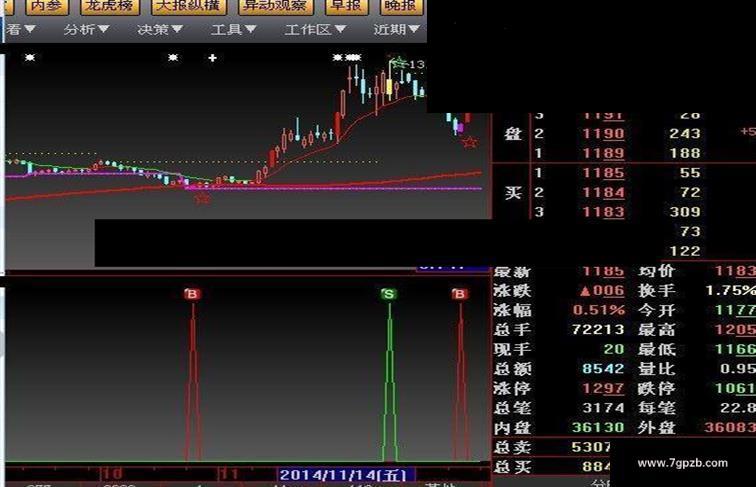The image size is (756, 487).
Task: Click the 量比 value 0.95
Action: tap(738, 369)
